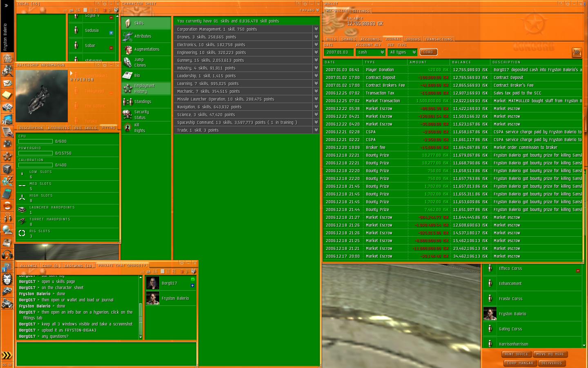Open People & Places magnifier sidebar icon

pyautogui.click(x=7, y=71)
